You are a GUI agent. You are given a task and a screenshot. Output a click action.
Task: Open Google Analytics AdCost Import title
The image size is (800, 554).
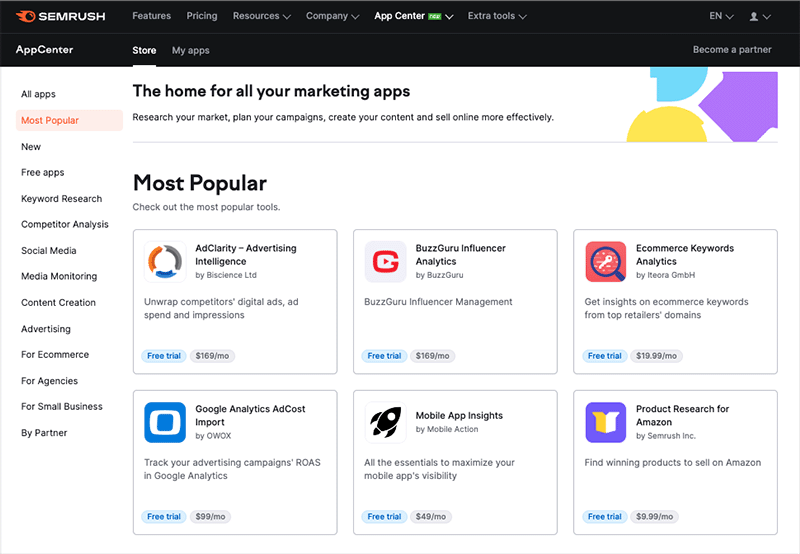pos(250,415)
